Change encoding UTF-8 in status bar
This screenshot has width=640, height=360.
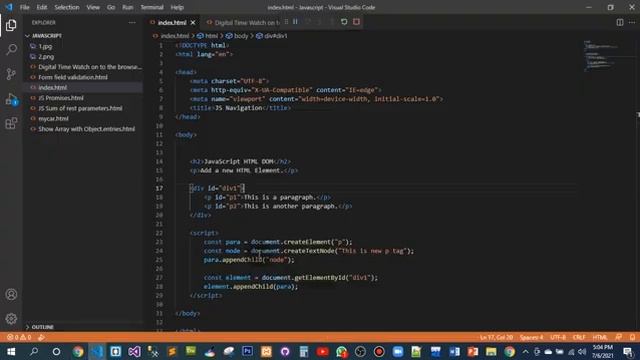point(558,337)
